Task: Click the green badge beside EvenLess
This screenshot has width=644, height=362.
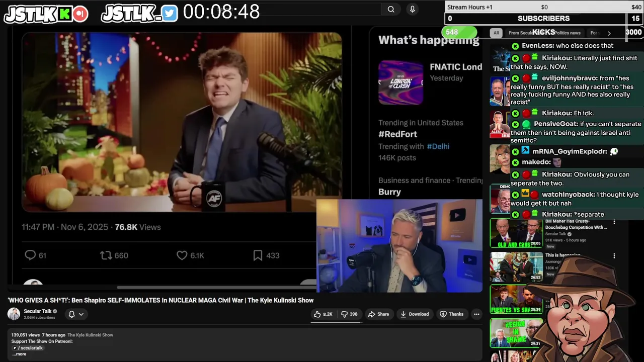Action: coord(515,46)
